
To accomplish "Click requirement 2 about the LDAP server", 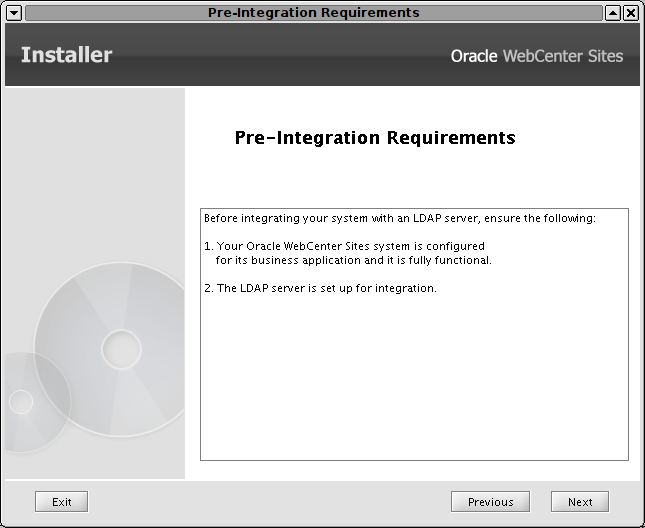I will click(320, 288).
